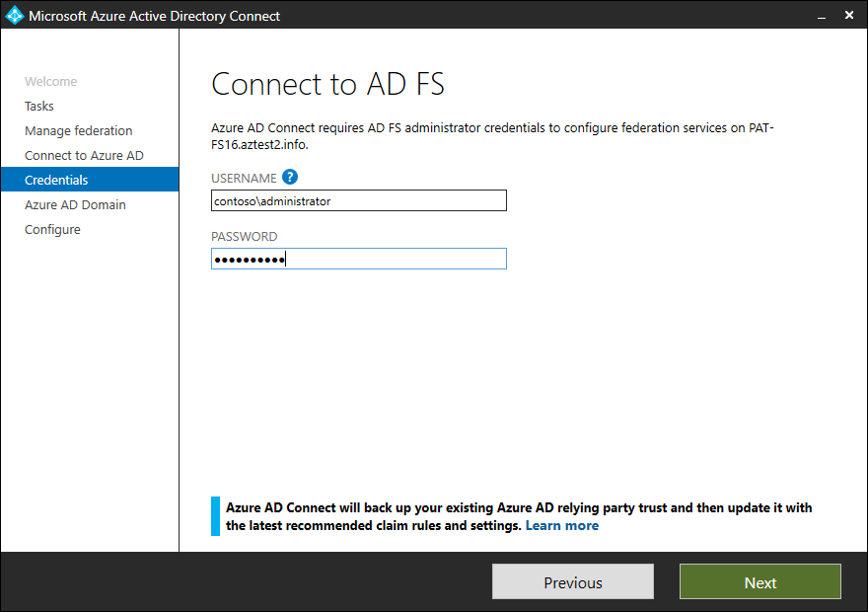Click the USERNAME field label

point(244,178)
